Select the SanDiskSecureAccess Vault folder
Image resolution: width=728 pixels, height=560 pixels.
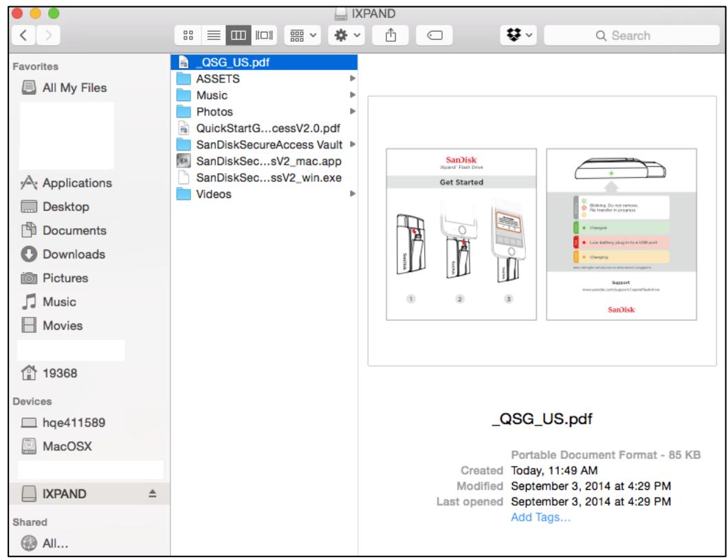point(264,145)
